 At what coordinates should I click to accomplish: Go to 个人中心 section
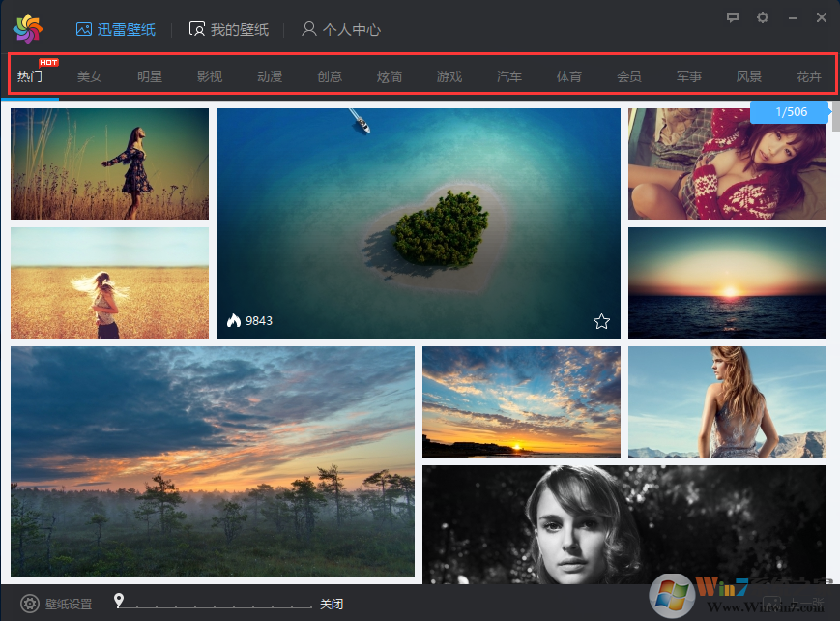pos(341,29)
